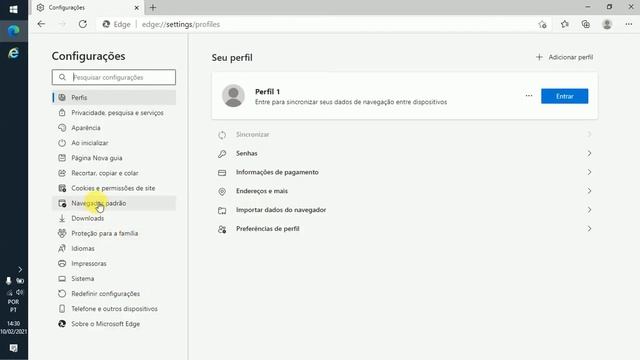The height and width of the screenshot is (360, 640).
Task: Go to Ao inicializar settings
Action: (114, 143)
